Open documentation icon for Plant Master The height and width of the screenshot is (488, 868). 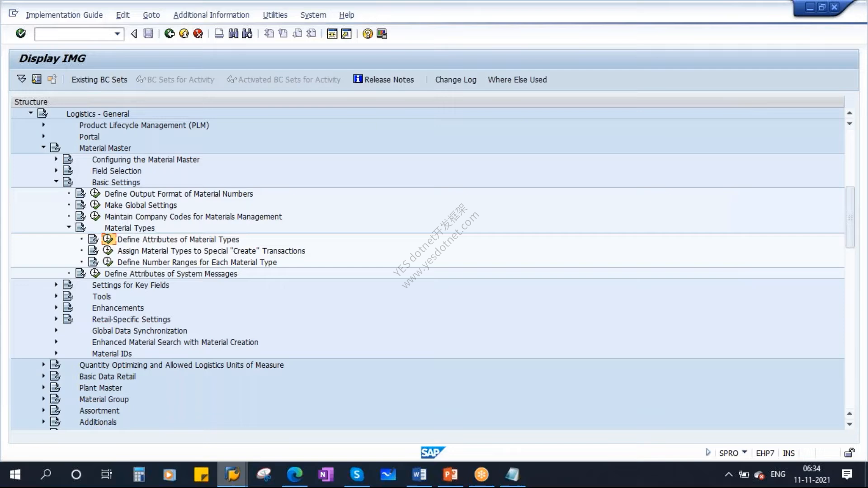tap(56, 387)
